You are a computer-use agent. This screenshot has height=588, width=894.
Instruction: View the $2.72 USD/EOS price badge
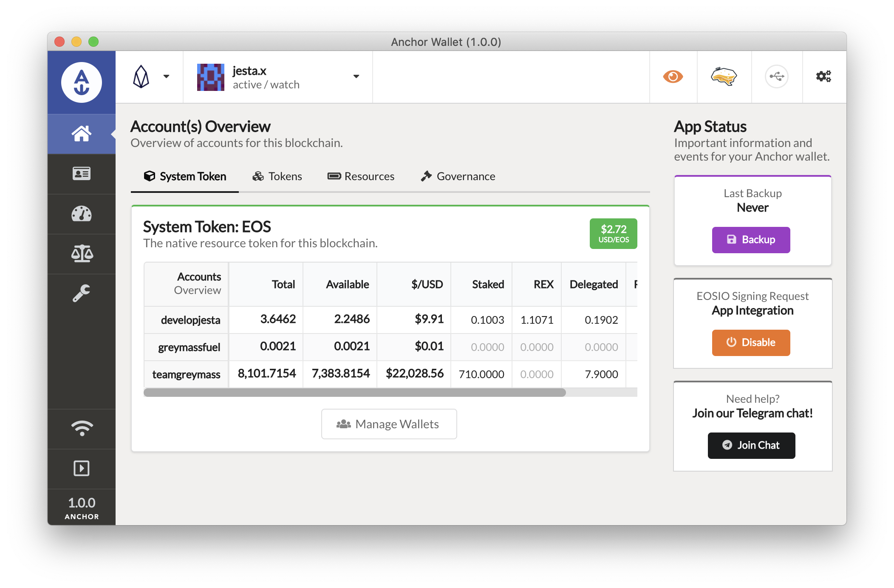click(613, 233)
